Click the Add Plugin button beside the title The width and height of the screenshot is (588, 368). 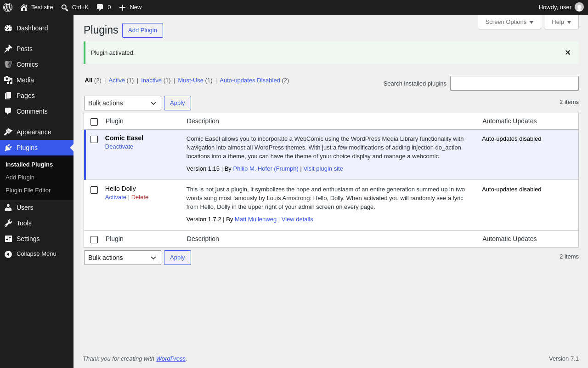[142, 30]
